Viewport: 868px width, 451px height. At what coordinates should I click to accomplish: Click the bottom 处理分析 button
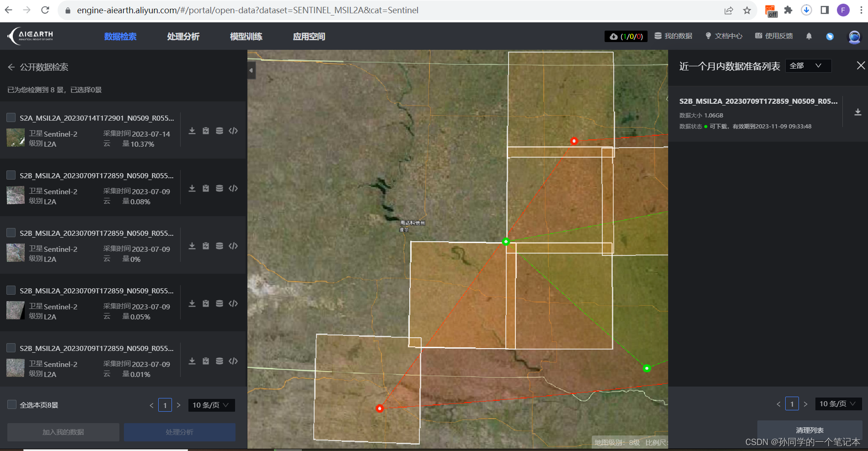[x=180, y=432]
